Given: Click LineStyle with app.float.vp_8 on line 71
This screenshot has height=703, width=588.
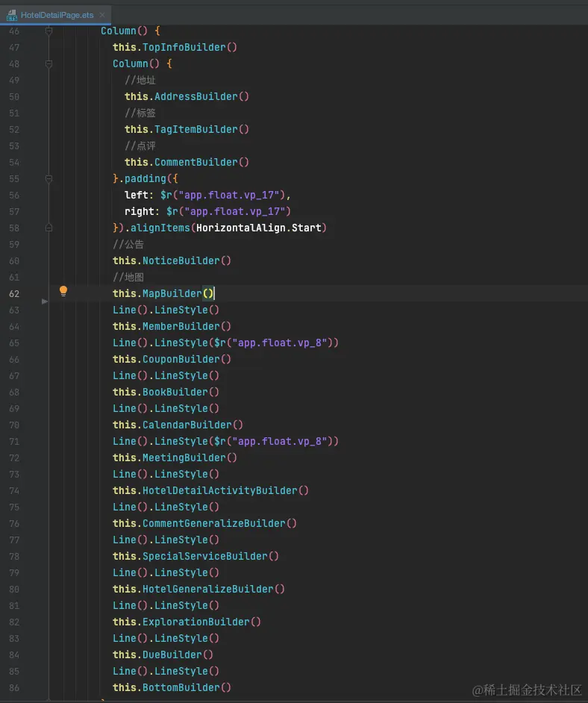Looking at the screenshot, I should coord(226,441).
